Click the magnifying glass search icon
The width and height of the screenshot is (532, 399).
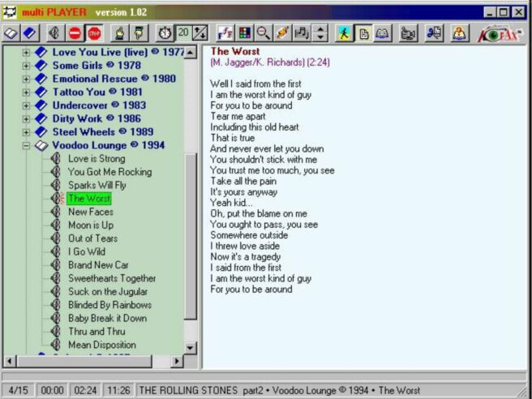point(264,33)
